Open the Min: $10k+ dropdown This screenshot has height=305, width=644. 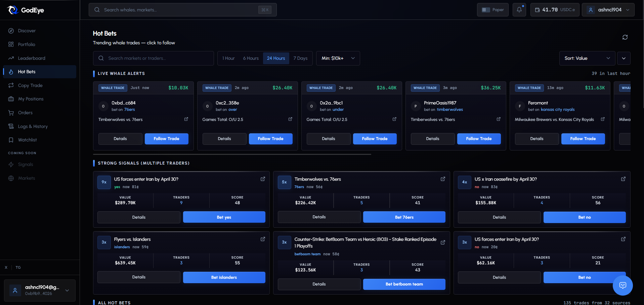(338, 58)
